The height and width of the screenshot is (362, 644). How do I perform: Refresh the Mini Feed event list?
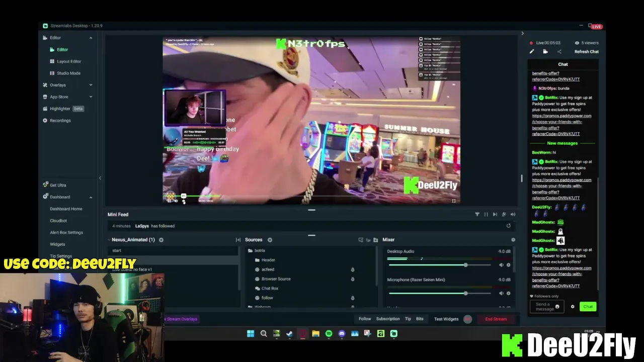pyautogui.click(x=508, y=226)
